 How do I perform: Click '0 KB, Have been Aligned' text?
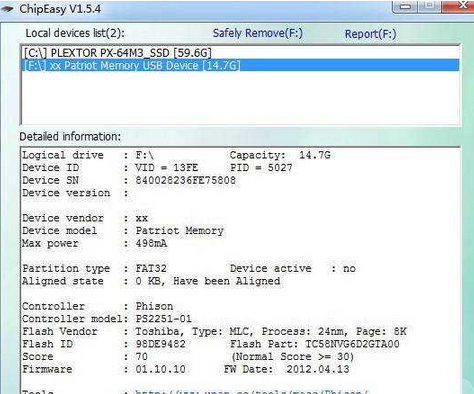click(208, 281)
